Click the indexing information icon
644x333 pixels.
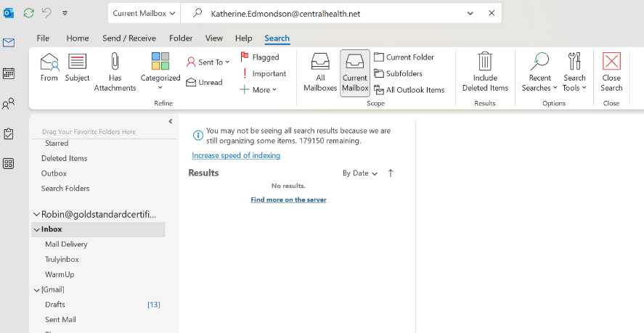[x=198, y=135]
